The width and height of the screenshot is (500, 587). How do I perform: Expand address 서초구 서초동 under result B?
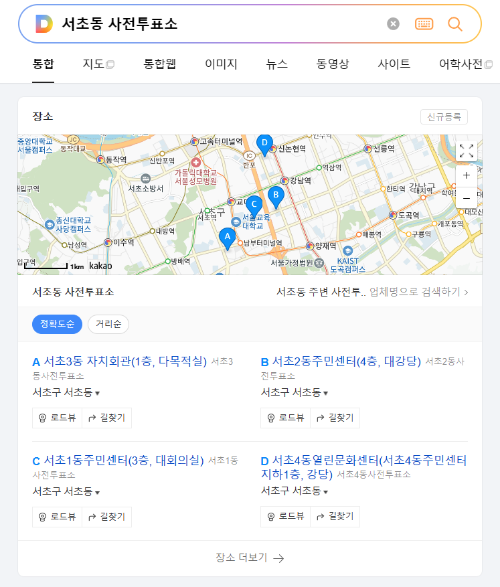point(294,392)
